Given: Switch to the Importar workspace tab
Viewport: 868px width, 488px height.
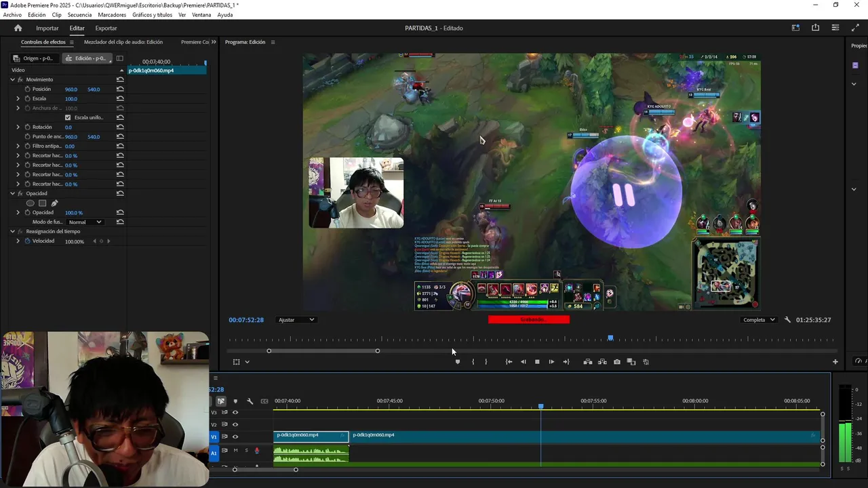Looking at the screenshot, I should tap(47, 28).
